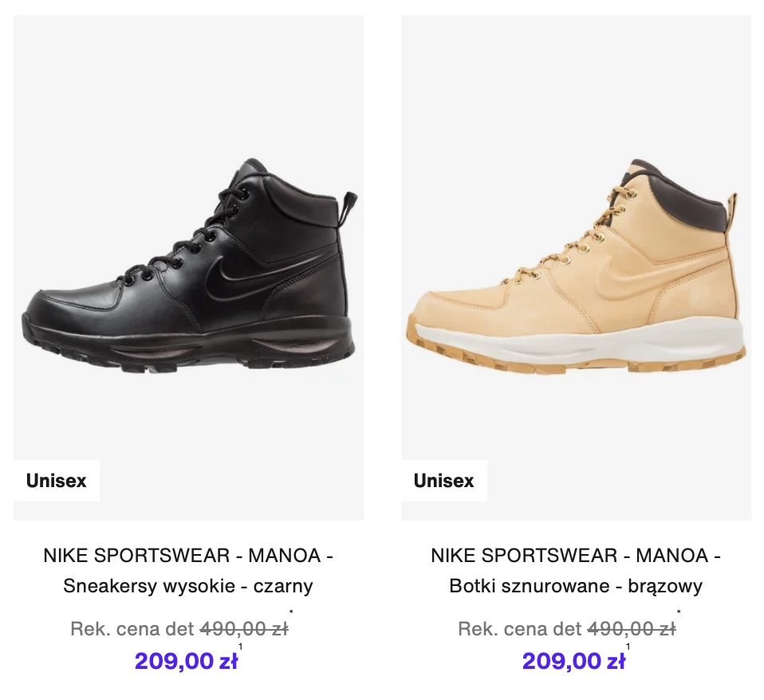Open the 'Sneakersy wysokie - czarny' product title

point(189,586)
